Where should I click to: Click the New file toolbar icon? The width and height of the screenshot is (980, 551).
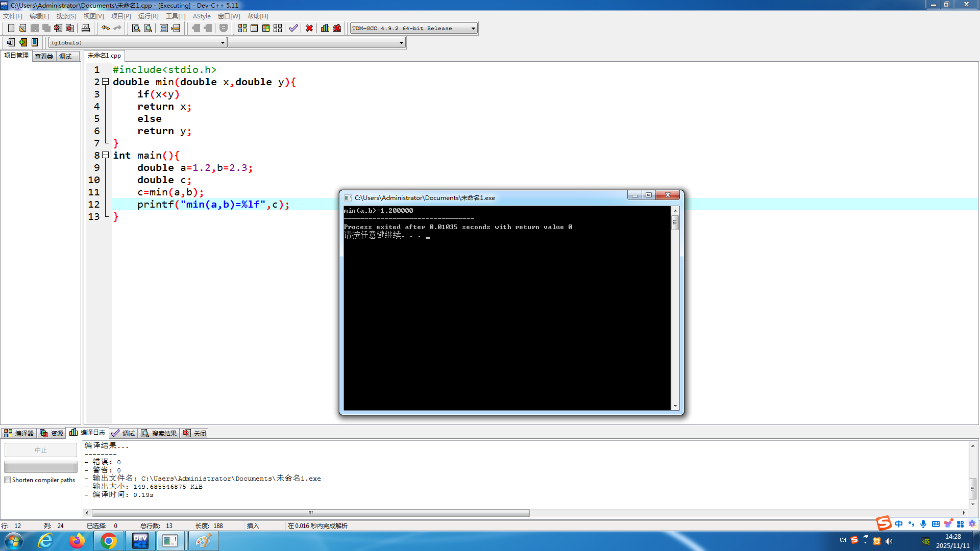[x=11, y=28]
